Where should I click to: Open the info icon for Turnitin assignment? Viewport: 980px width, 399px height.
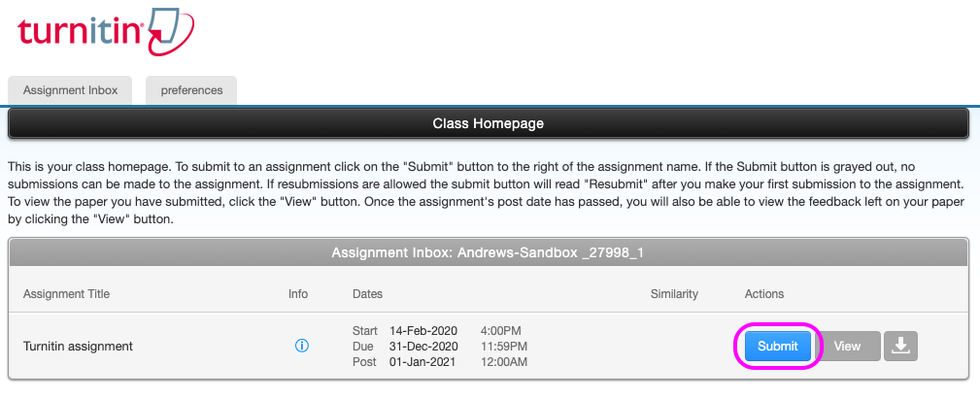pos(301,347)
